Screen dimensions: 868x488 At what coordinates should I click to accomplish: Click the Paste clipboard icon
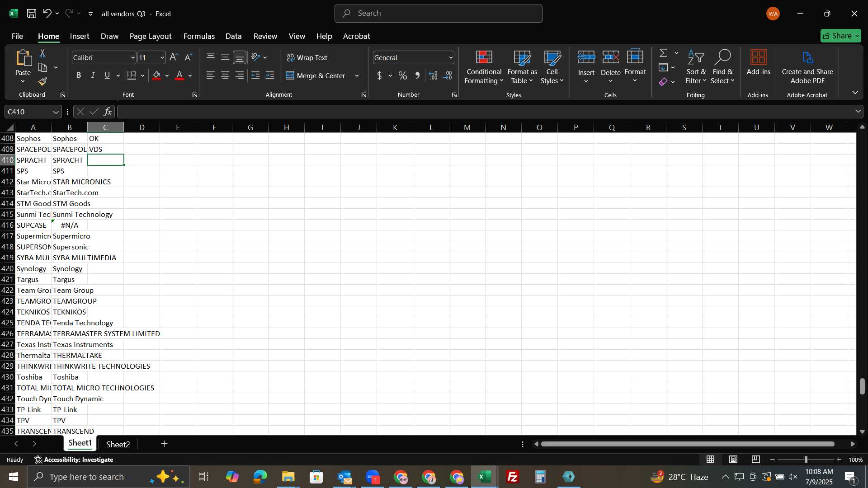pos(23,58)
